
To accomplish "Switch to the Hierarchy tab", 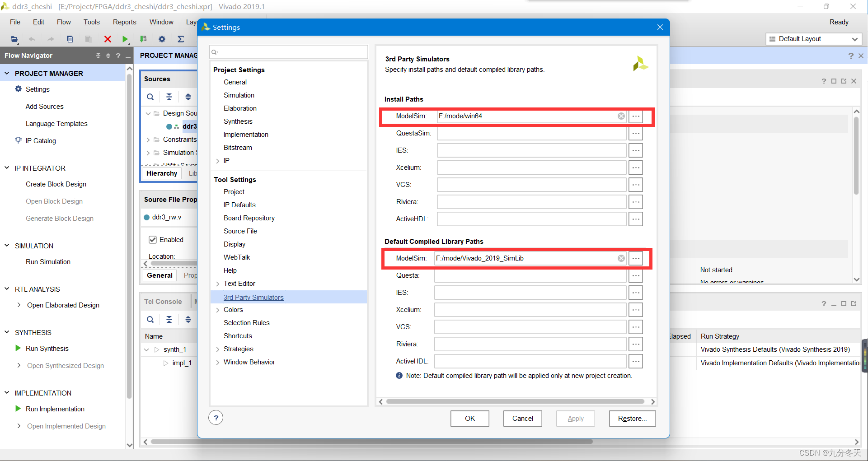I will (162, 173).
